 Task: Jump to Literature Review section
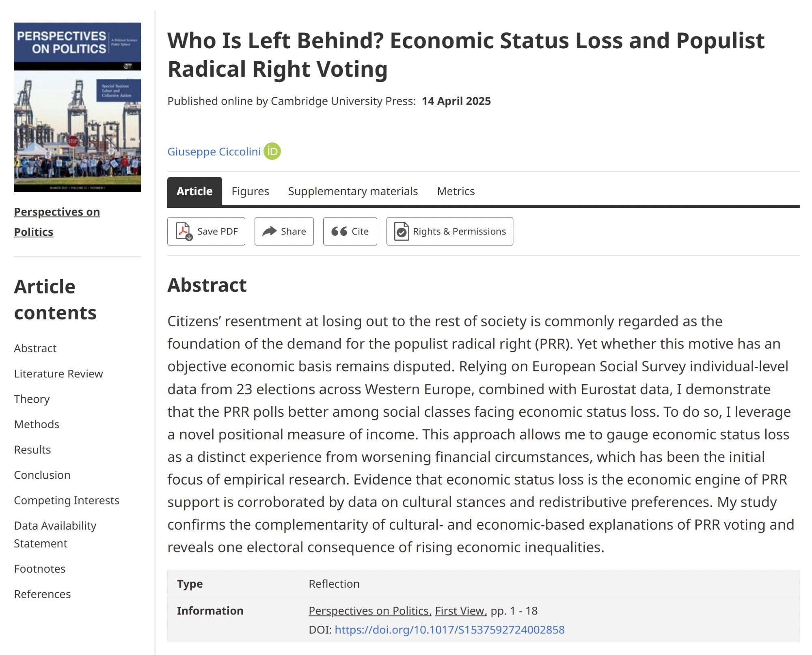tap(58, 373)
